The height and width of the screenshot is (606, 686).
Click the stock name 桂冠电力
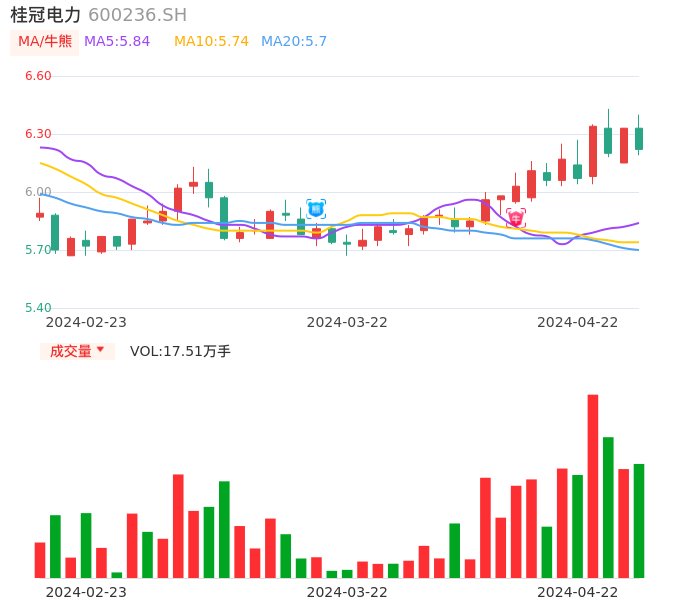pos(46,15)
